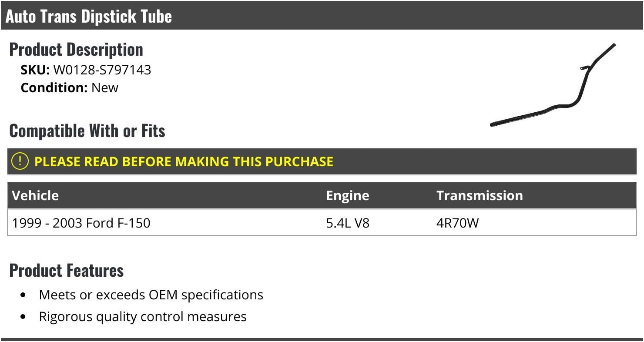Click the PLEASE READ BEFORE MAKING THIS PURCHASE banner text
Viewport: 644px width, 342px height.
(184, 161)
